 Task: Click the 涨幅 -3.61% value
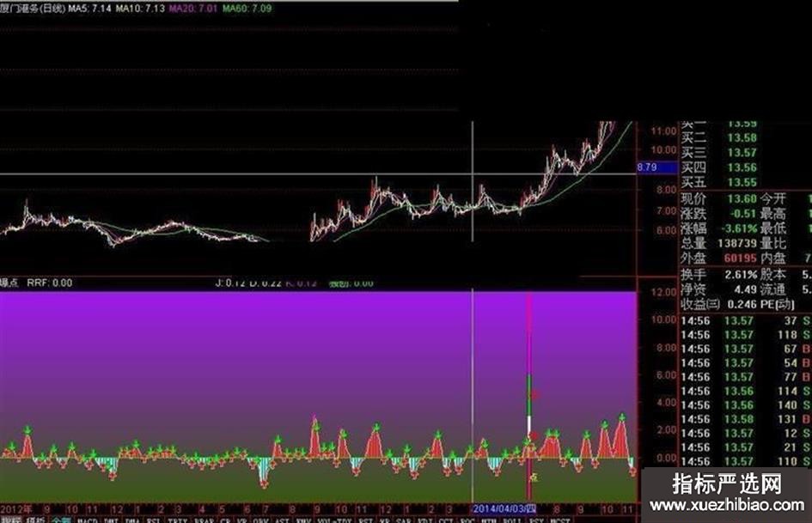click(739, 228)
